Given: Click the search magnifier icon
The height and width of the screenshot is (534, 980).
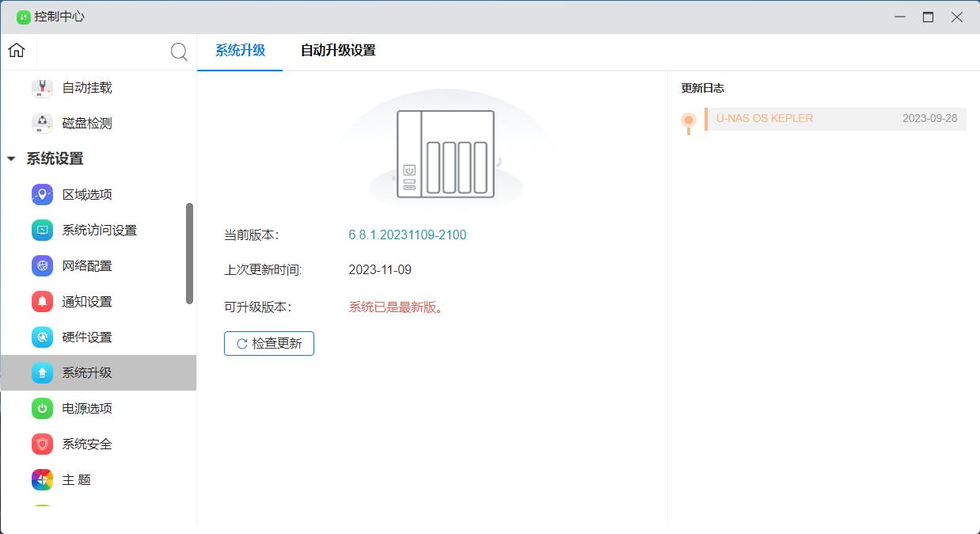Looking at the screenshot, I should click(x=179, y=51).
